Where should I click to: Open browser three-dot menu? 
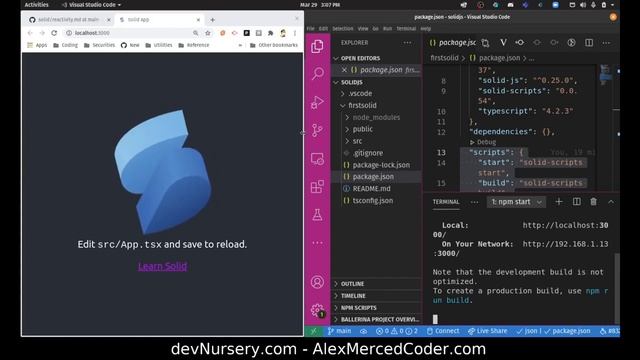click(x=295, y=33)
